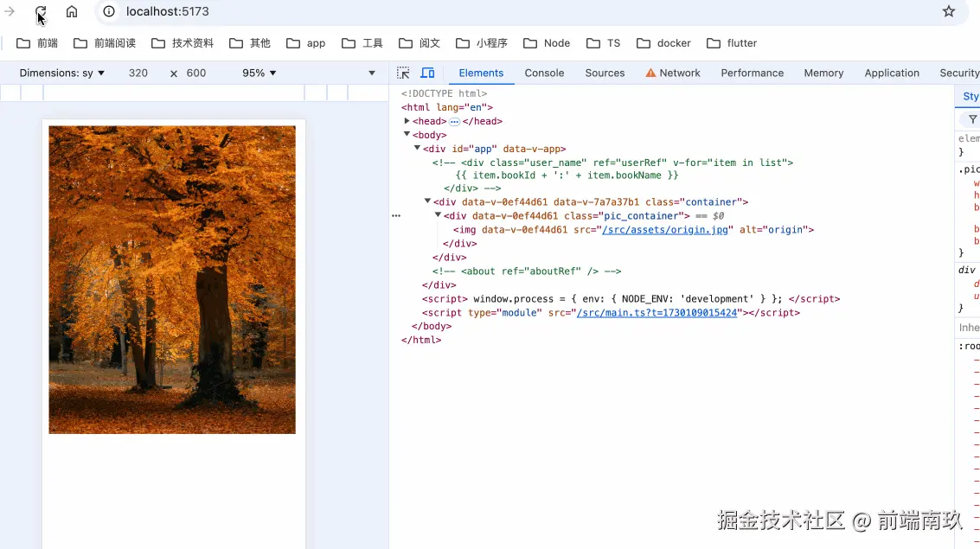980x549 pixels.
Task: Click the width field showing 320
Action: 138,73
